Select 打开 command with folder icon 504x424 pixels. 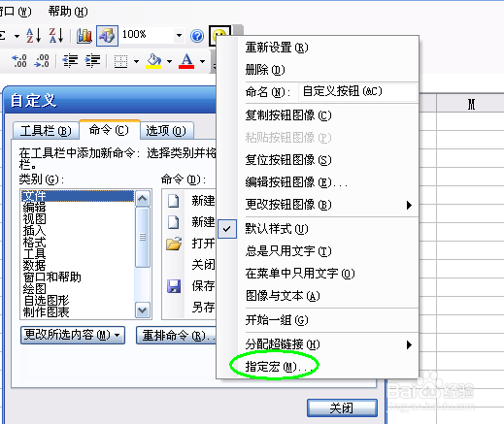(190, 244)
